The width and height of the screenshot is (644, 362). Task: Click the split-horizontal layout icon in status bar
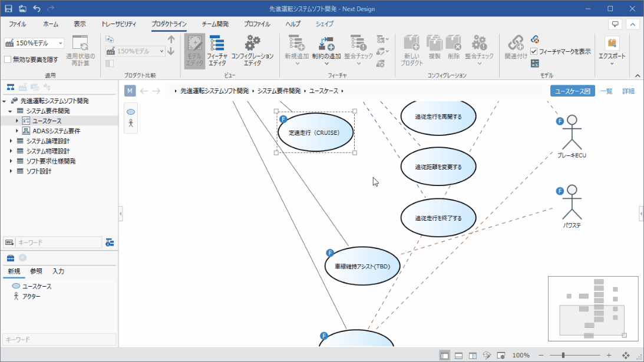coord(458,356)
